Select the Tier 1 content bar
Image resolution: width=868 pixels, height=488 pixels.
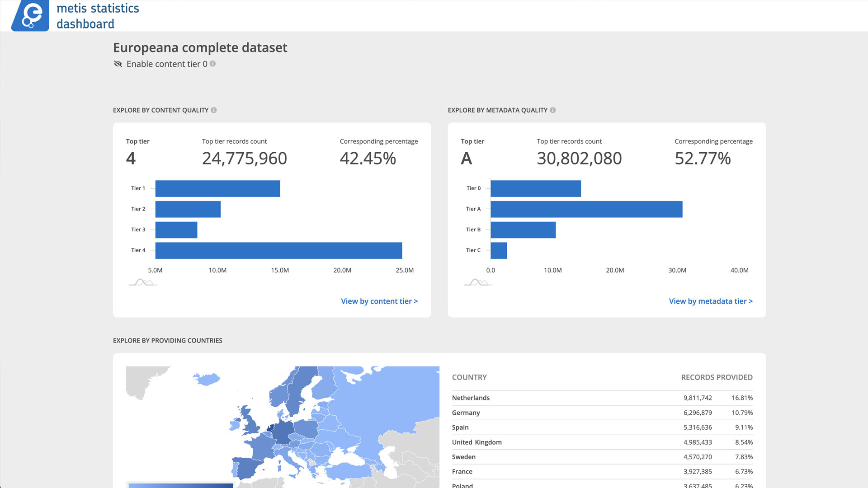tap(217, 188)
